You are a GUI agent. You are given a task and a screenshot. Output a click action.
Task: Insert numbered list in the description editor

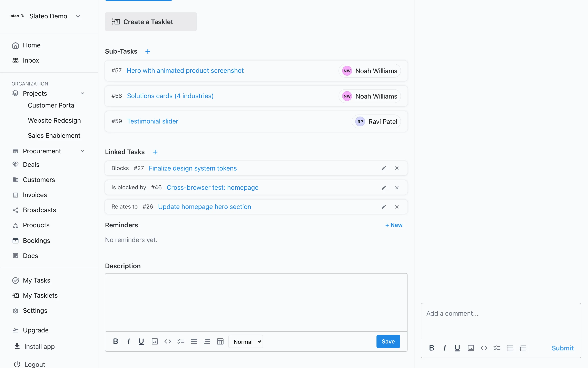(x=207, y=341)
